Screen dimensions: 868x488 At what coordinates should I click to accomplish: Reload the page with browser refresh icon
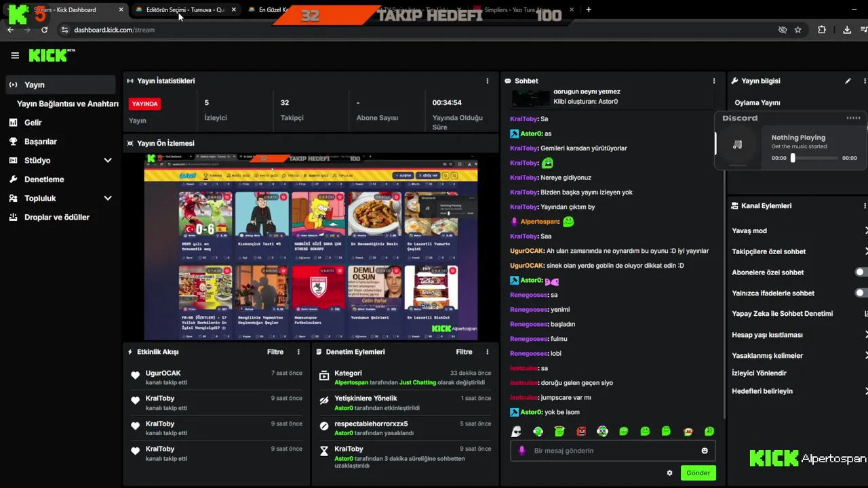pyautogui.click(x=45, y=30)
